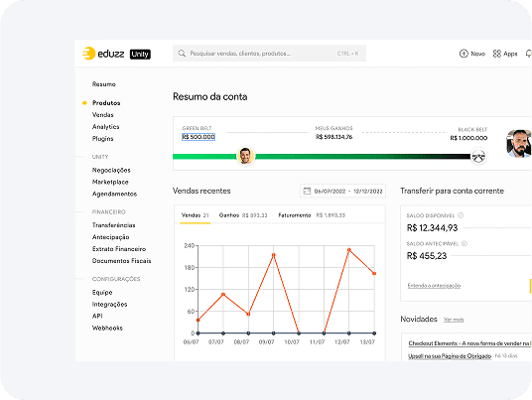Click the Meus Ganhos amount
The height and width of the screenshot is (400, 532).
tap(333, 137)
